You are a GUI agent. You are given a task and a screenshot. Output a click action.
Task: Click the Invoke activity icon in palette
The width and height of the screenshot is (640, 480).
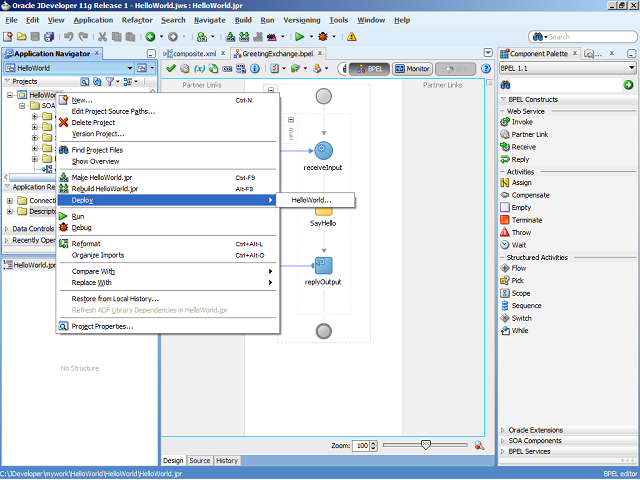(505, 122)
